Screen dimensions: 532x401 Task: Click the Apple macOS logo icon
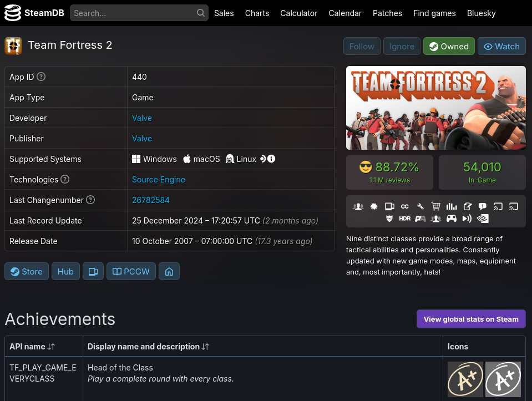(x=187, y=159)
